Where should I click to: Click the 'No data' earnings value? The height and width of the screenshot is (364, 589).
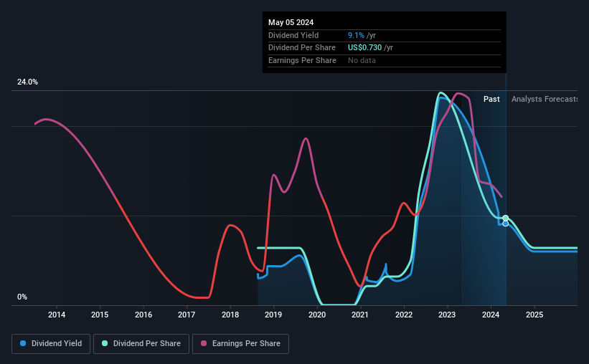point(362,60)
